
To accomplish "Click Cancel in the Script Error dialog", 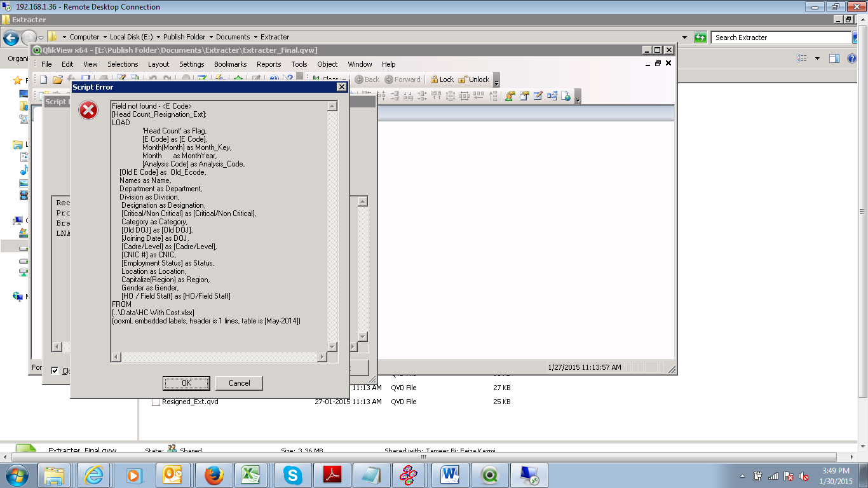I will point(239,383).
